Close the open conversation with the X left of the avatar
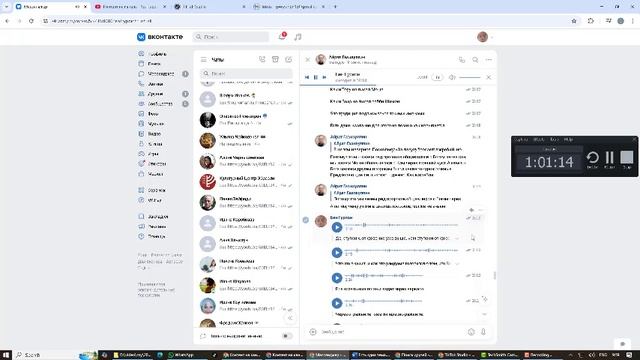Screen dimensions: 640x360 coord(308,60)
